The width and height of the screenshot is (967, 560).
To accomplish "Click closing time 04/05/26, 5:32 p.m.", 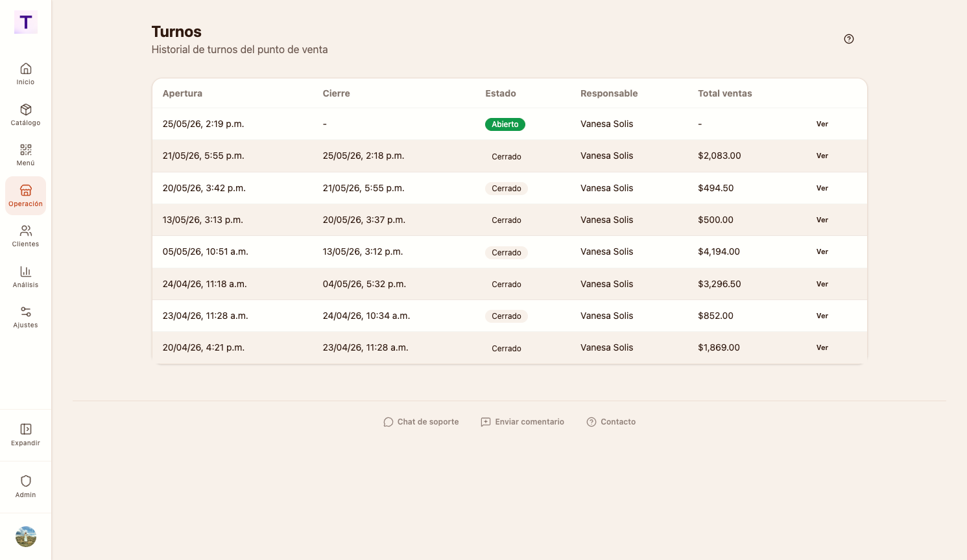I will click(364, 284).
